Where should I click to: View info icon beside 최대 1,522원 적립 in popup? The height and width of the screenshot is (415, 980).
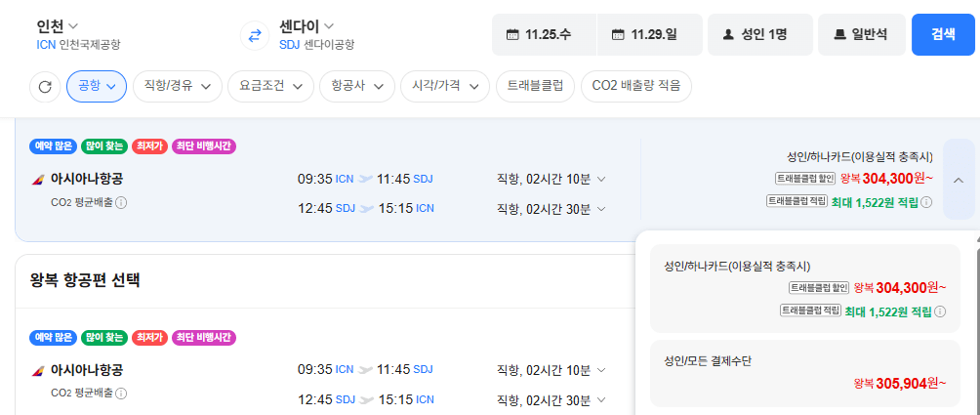(940, 311)
